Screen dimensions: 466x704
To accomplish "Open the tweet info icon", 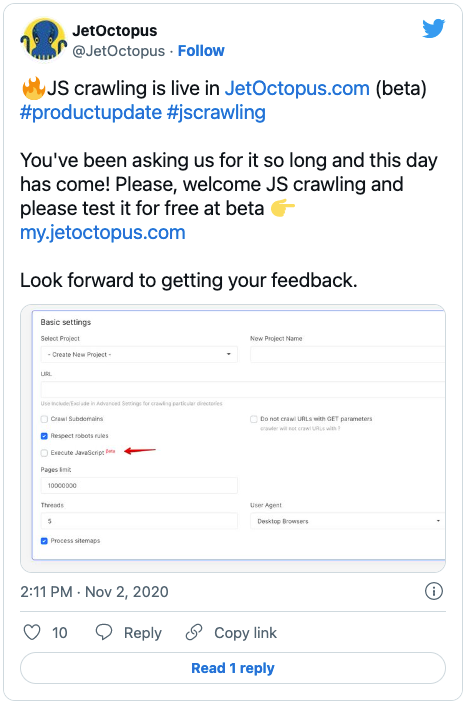I will pyautogui.click(x=434, y=591).
